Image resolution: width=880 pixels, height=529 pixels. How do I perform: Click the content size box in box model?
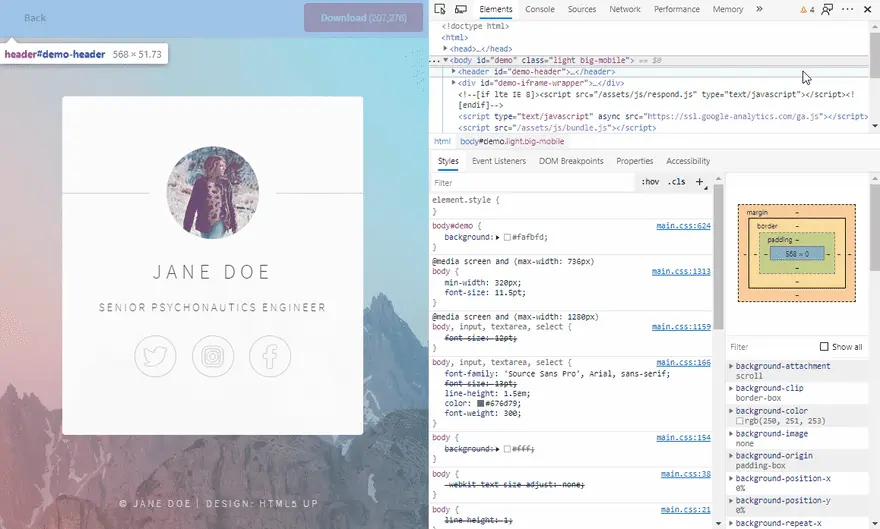(x=797, y=254)
